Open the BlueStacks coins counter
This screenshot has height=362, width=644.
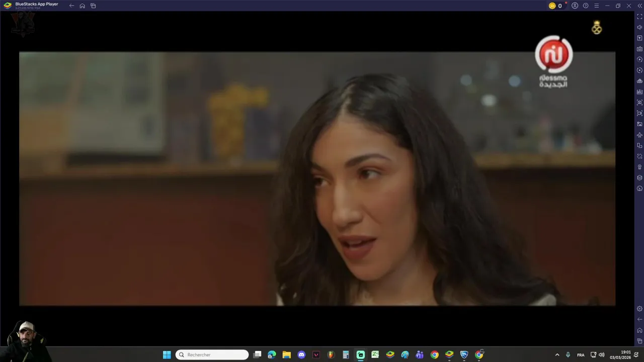click(555, 6)
